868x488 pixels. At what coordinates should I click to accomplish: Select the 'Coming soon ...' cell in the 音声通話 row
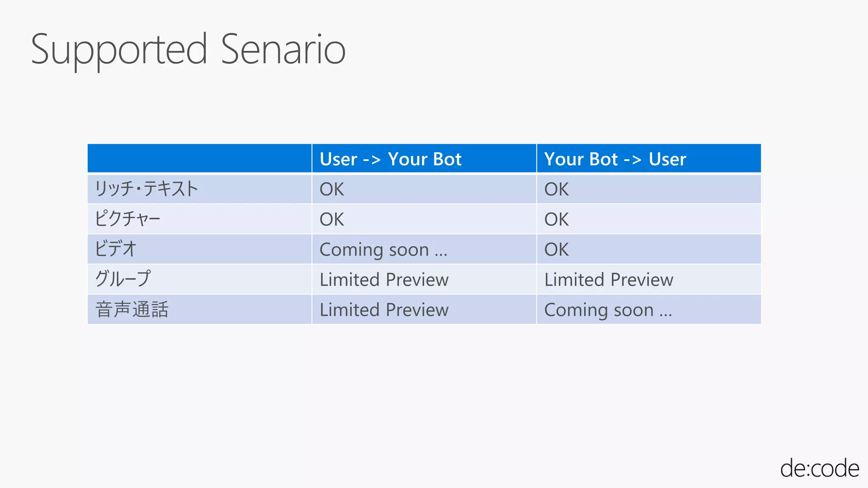coord(608,310)
